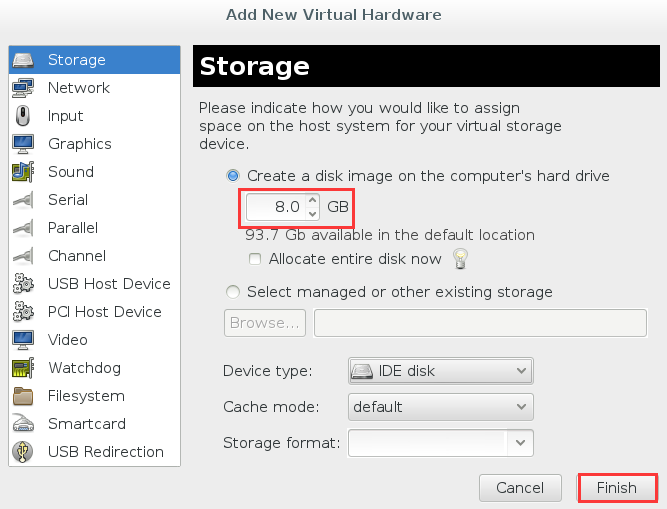Click the Finish button
Screen dimensions: 667x509
616,488
